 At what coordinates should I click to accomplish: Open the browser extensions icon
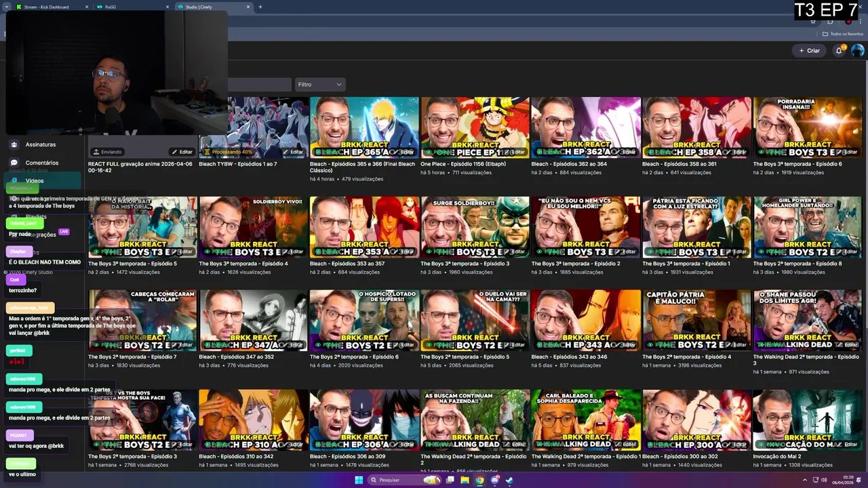[831, 21]
